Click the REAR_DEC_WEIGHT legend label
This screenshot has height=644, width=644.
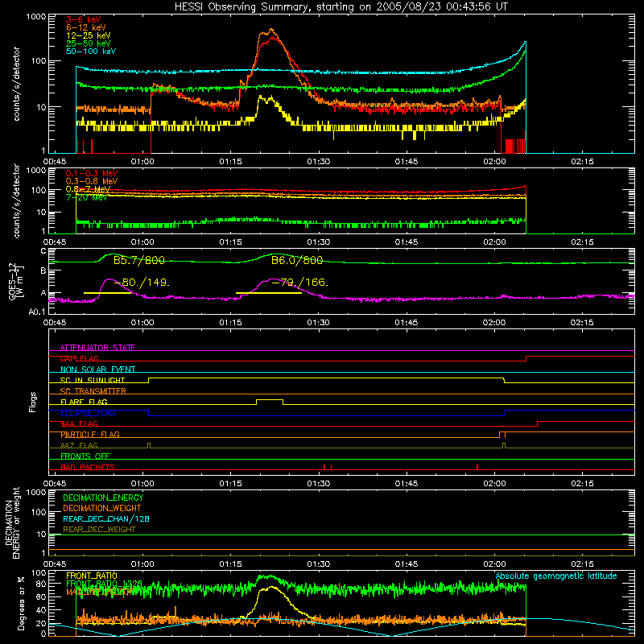[99, 530]
